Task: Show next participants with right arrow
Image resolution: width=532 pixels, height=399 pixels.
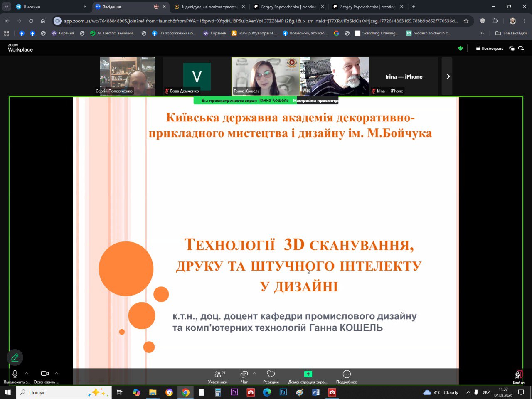Action: point(447,76)
